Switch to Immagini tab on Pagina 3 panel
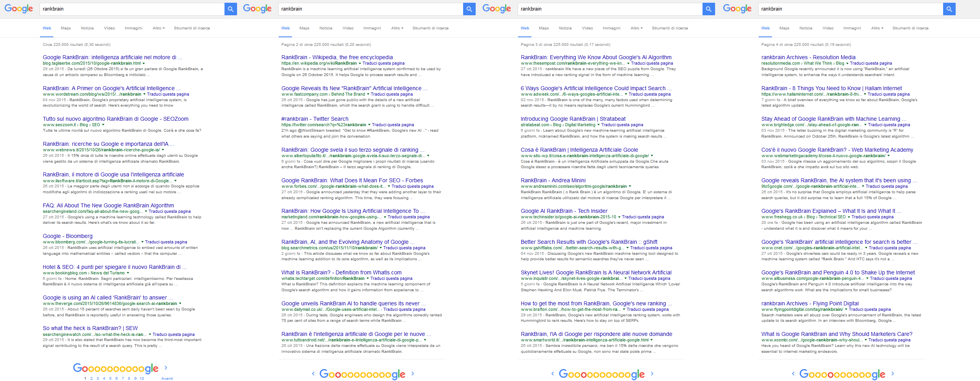 (x=611, y=28)
